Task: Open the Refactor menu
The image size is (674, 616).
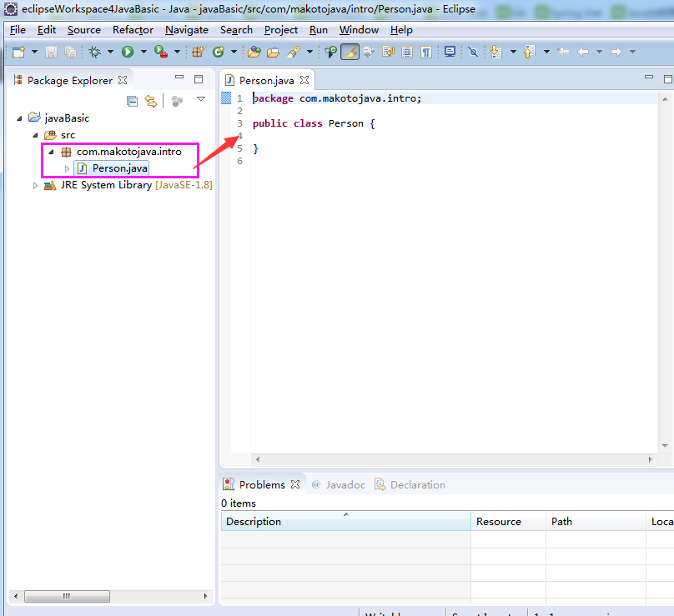Action: click(x=133, y=30)
